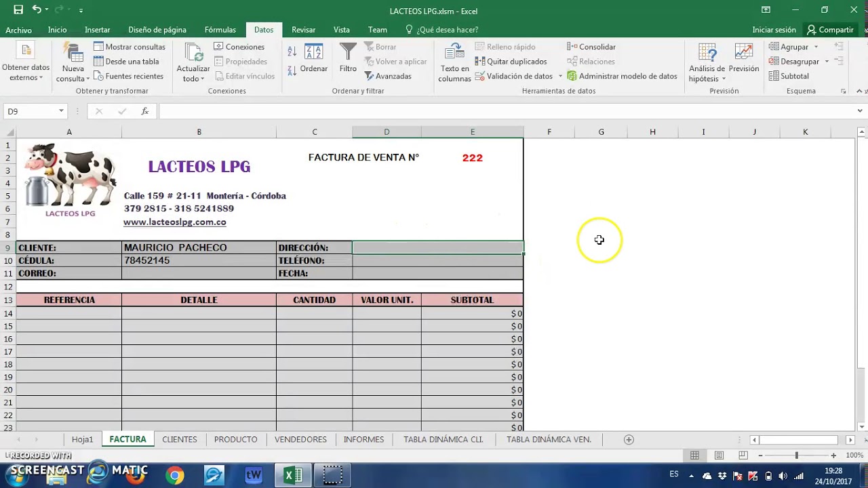Open the Name Box dropdown
This screenshot has height=488, width=868.
[x=61, y=111]
